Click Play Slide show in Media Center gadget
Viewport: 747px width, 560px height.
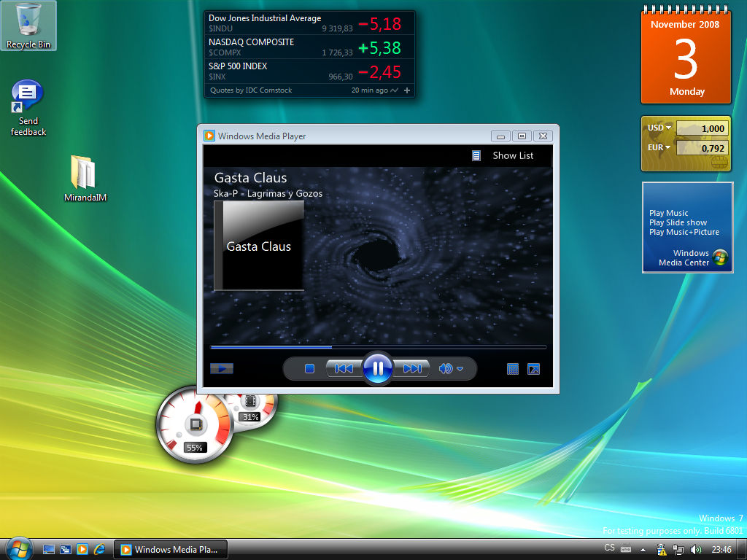coord(678,222)
